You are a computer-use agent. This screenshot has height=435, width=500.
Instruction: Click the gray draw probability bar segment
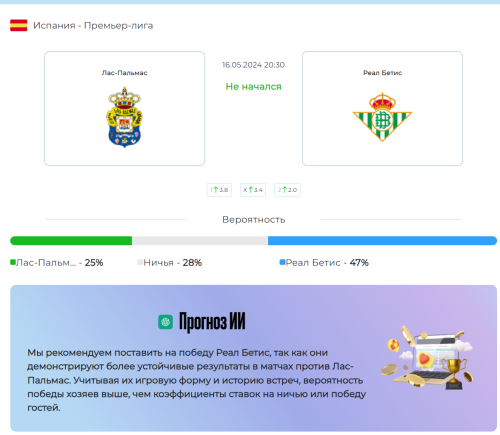pos(200,241)
